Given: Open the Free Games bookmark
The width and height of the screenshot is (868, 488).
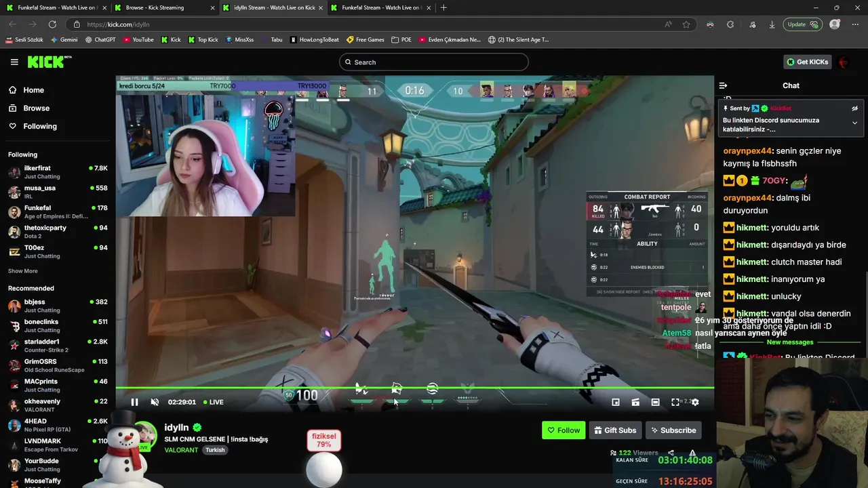Looking at the screenshot, I should pos(365,39).
